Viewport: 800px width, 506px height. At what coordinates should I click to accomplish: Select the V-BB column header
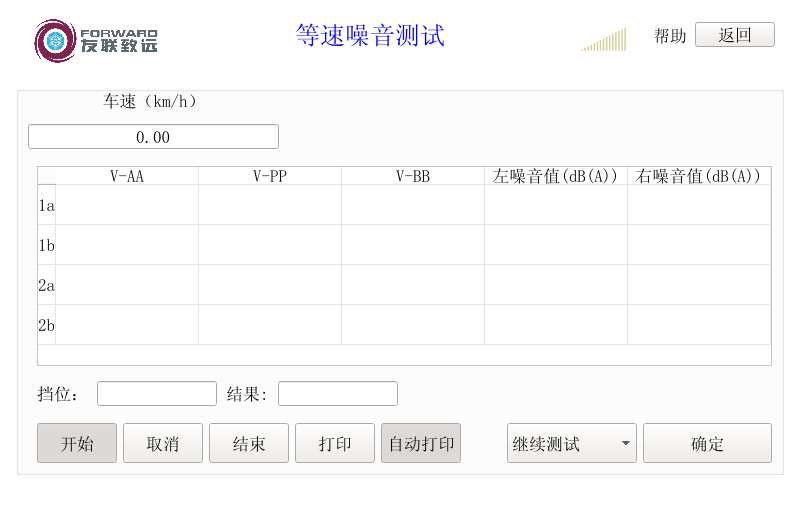pos(413,176)
